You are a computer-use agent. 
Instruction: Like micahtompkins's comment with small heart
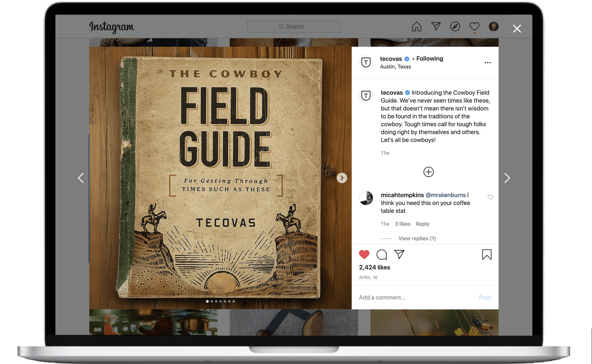490,197
